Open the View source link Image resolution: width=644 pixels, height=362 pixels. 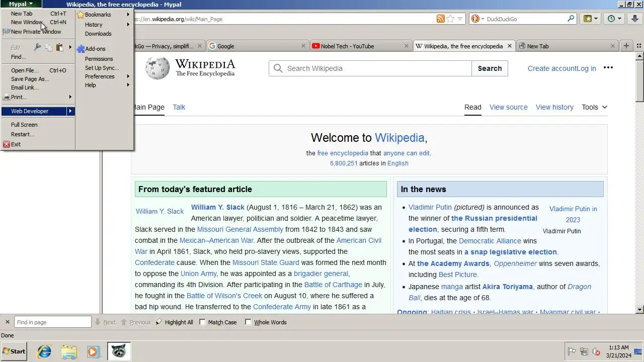(509, 107)
